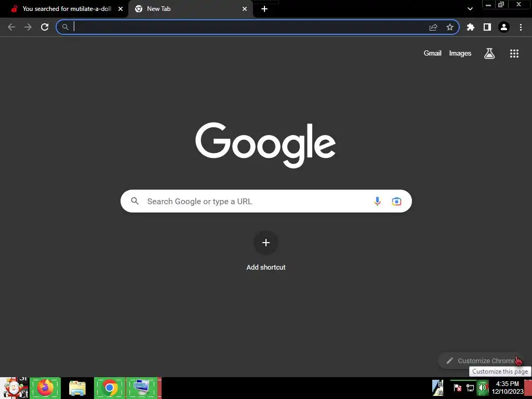The width and height of the screenshot is (532, 399).
Task: Open the volume speaker tray icon
Action: (x=482, y=388)
